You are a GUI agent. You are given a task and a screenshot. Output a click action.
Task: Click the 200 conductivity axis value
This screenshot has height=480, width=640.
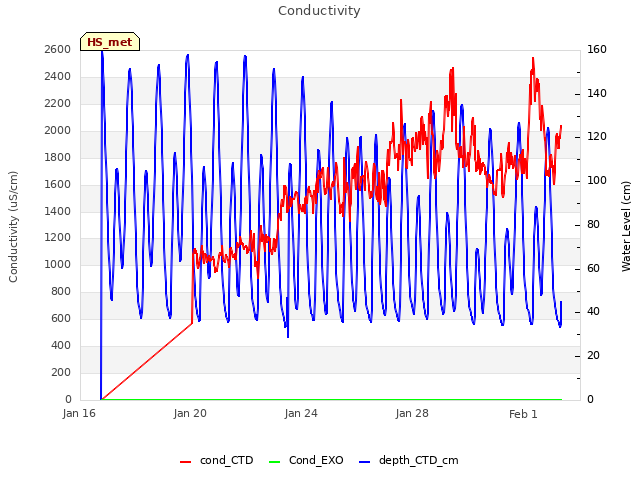coord(61,372)
